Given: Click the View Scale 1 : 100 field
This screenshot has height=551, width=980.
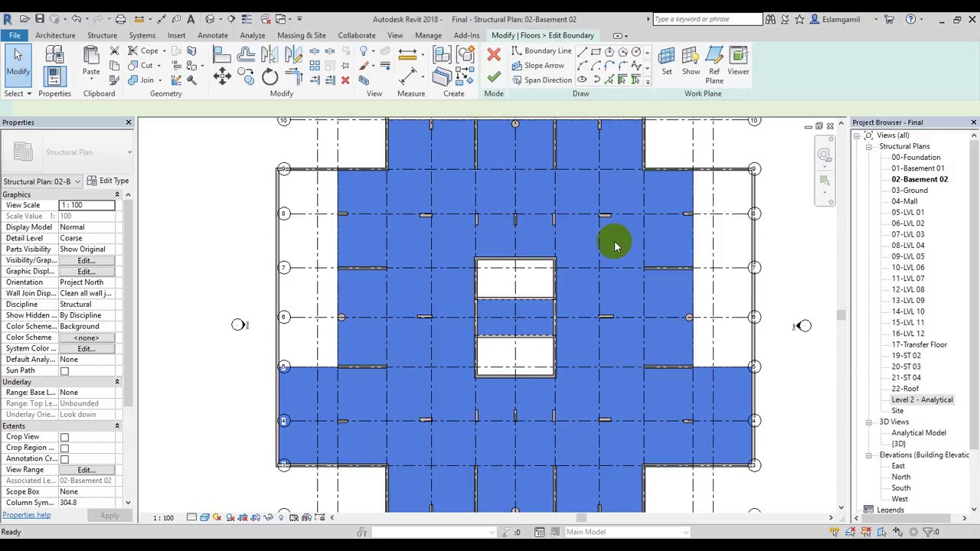Looking at the screenshot, I should click(87, 205).
